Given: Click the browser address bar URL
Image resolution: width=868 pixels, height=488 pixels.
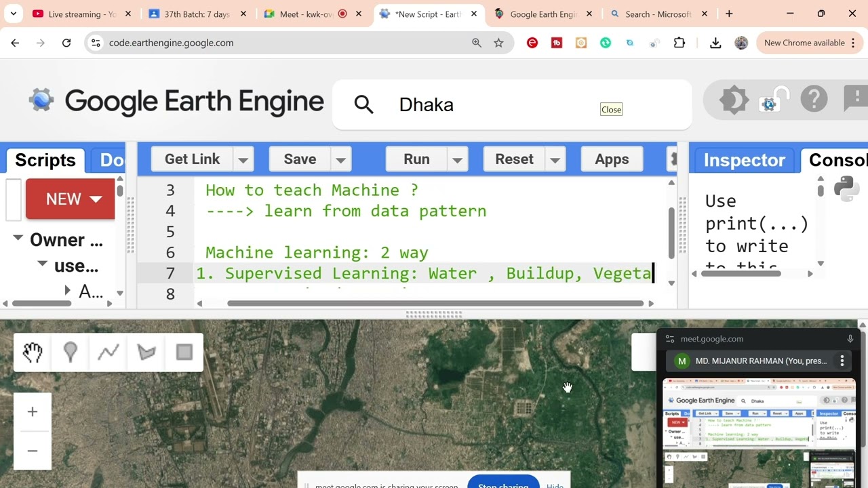Looking at the screenshot, I should pos(172,43).
